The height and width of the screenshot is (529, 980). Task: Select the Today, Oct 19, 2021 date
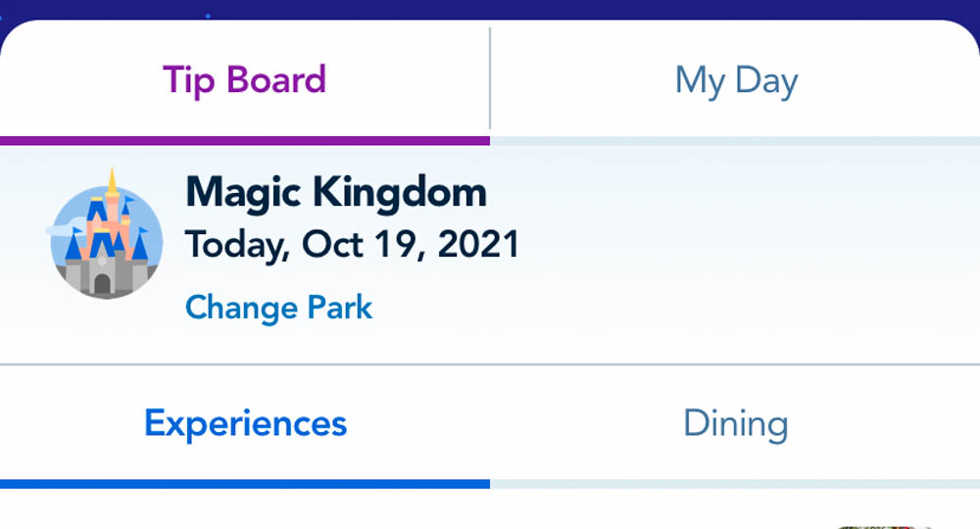coord(352,244)
